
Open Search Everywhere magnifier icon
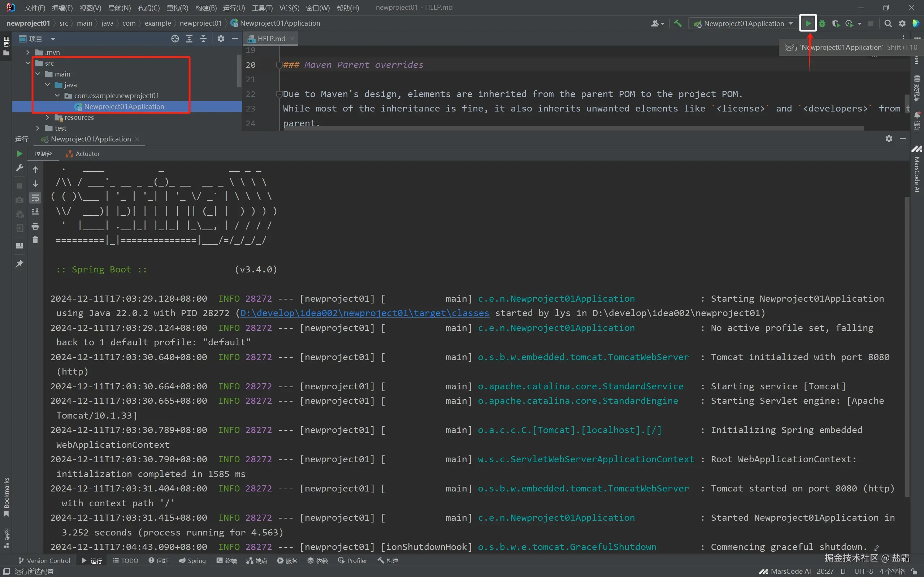tap(888, 24)
